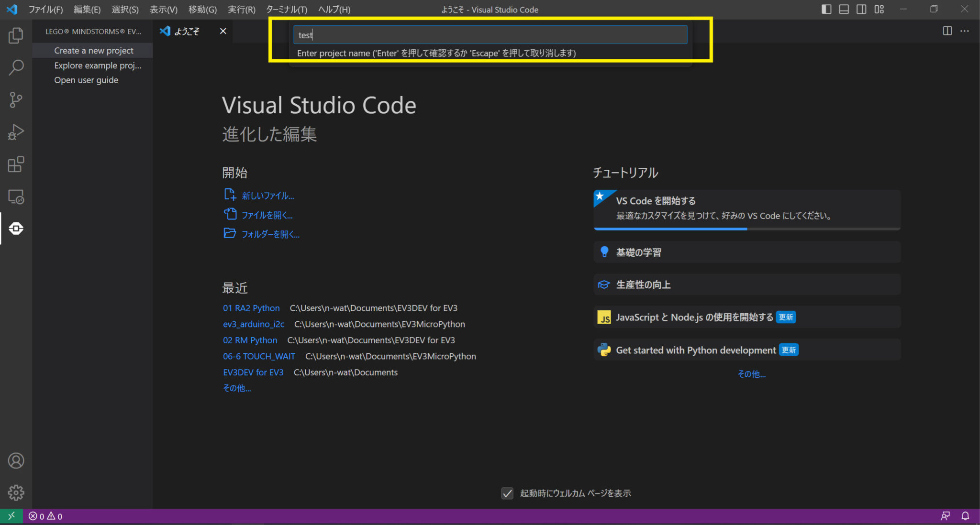This screenshot has height=525, width=980.
Task: Click the project name input field
Action: pyautogui.click(x=490, y=35)
